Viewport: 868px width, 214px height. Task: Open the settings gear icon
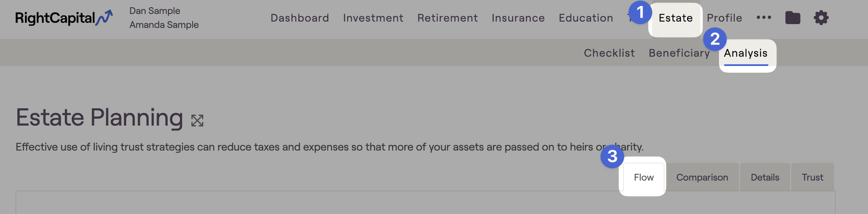[821, 18]
